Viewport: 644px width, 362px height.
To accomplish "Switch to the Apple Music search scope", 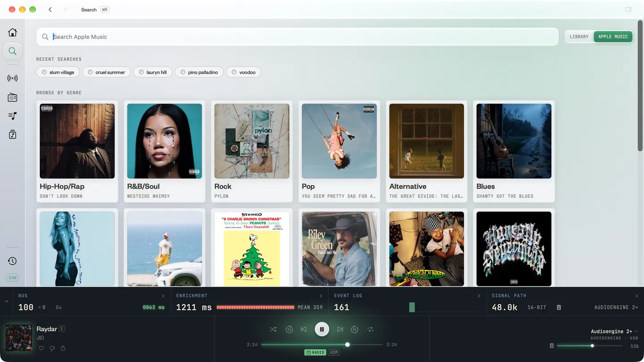I will (613, 37).
